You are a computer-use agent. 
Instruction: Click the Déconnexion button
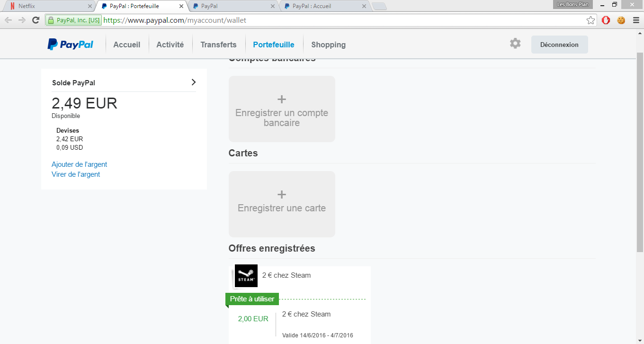pyautogui.click(x=559, y=45)
